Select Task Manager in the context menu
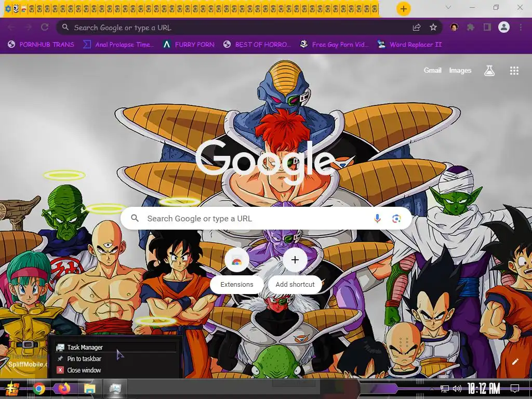 tap(115, 347)
